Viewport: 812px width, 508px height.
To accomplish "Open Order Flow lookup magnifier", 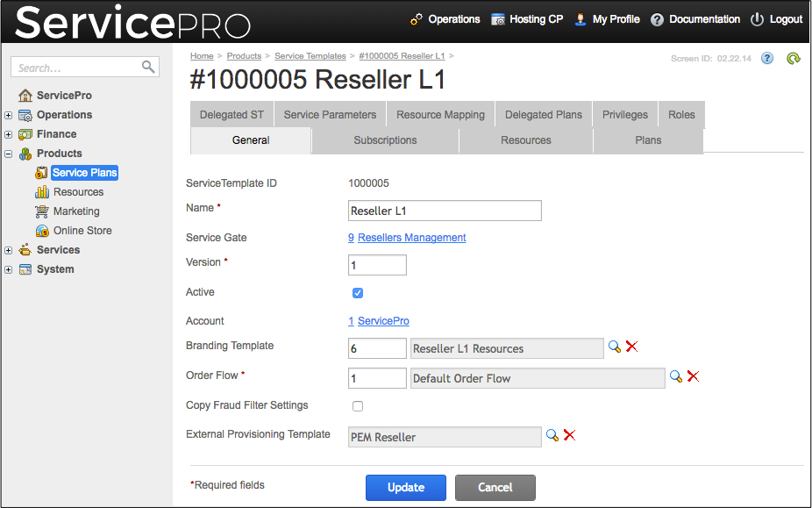I will click(676, 377).
